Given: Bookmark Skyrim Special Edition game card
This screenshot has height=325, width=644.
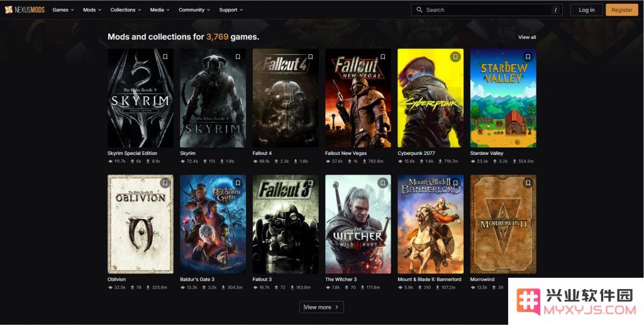Looking at the screenshot, I should (x=165, y=57).
